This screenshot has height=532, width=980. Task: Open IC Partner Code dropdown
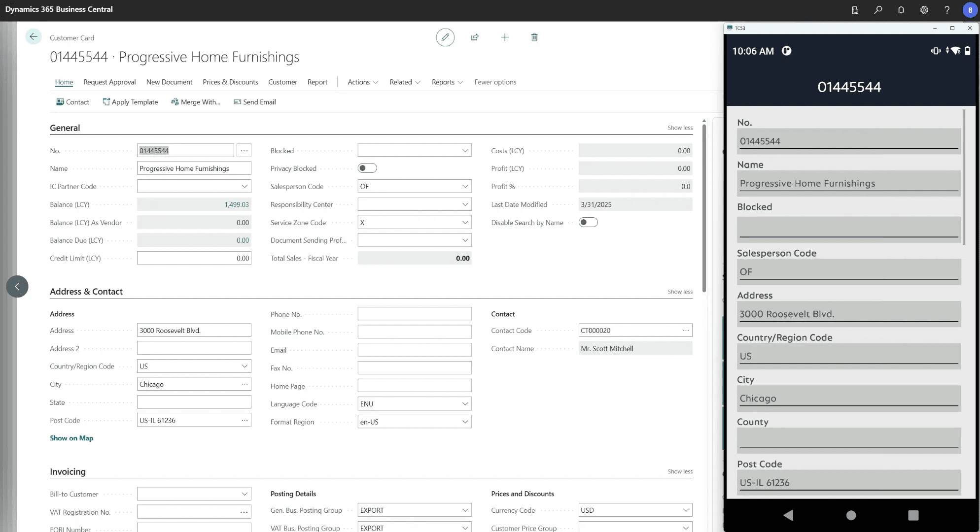[x=245, y=187]
